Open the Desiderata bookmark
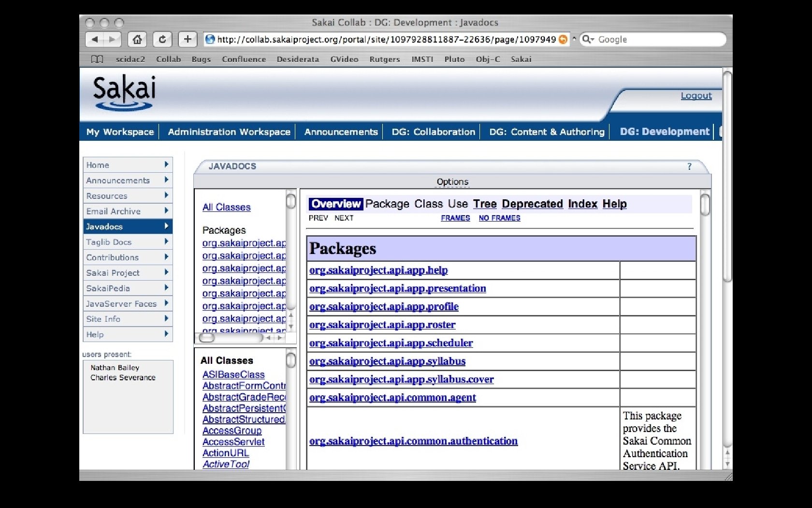812x508 pixels. click(x=298, y=59)
